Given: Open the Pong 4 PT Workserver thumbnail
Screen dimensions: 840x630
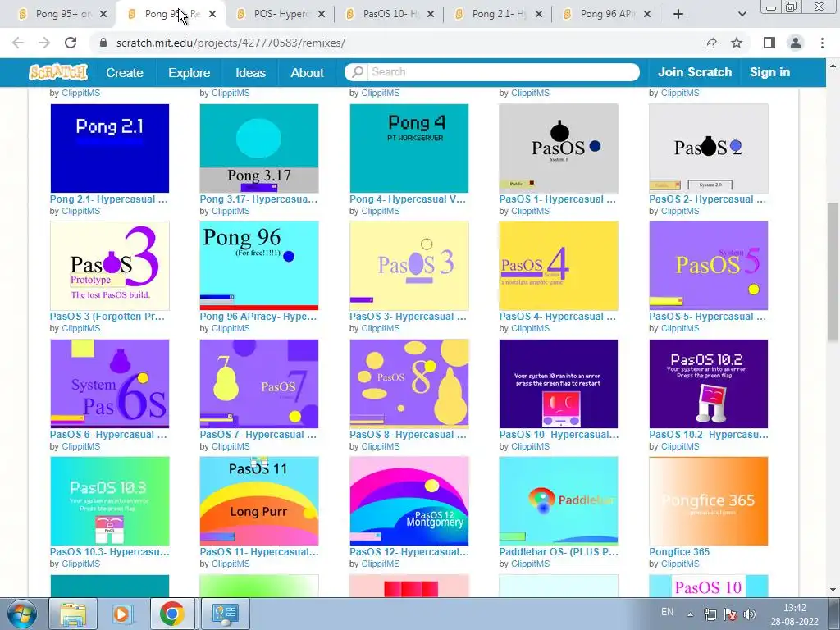Looking at the screenshot, I should 409,148.
